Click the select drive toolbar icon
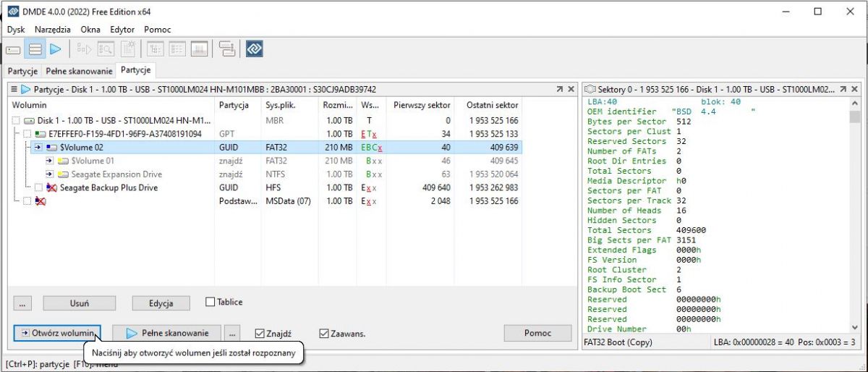Viewport: 868px width, 372px height. pyautogui.click(x=13, y=49)
